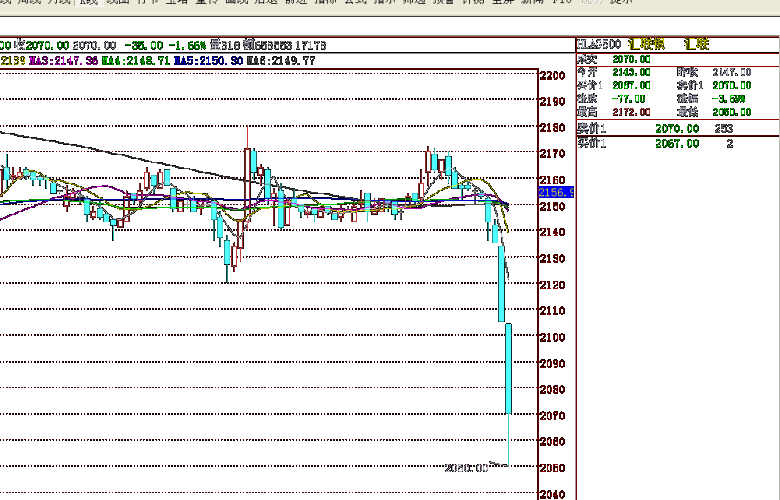Click today's open value 2143.00

(631, 72)
